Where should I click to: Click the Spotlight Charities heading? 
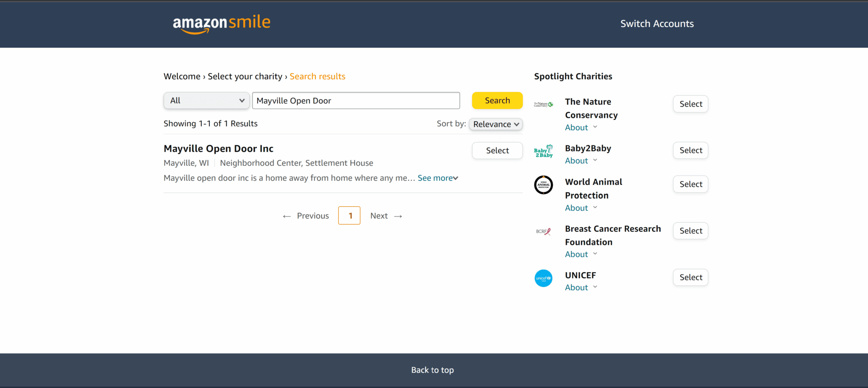tap(573, 76)
